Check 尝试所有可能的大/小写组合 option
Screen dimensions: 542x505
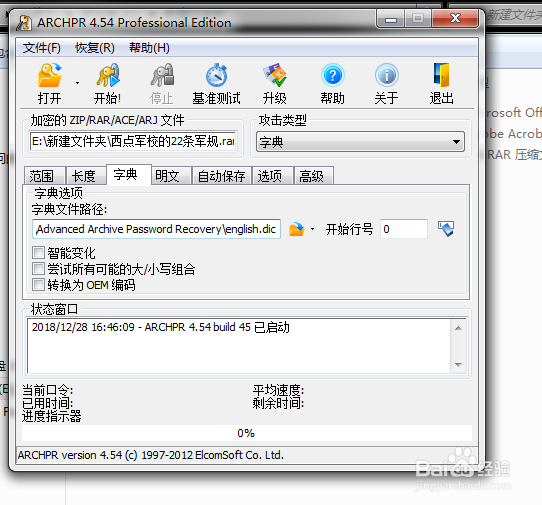click(38, 269)
